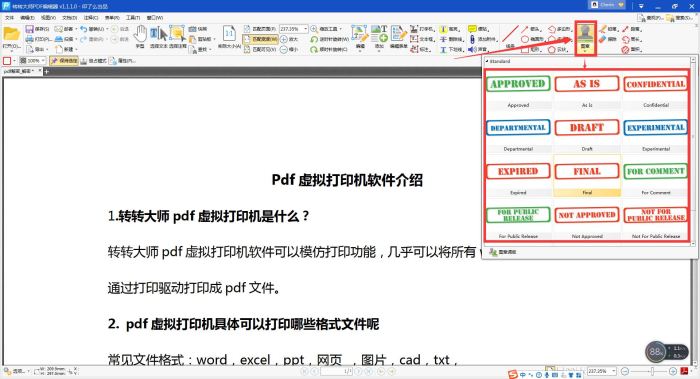The height and width of the screenshot is (379, 700).
Task: Click the Stamp tool button
Action: coord(585,38)
